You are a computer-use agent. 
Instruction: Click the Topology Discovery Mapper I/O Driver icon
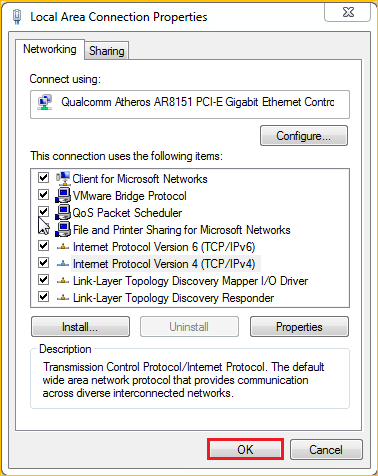[63, 281]
